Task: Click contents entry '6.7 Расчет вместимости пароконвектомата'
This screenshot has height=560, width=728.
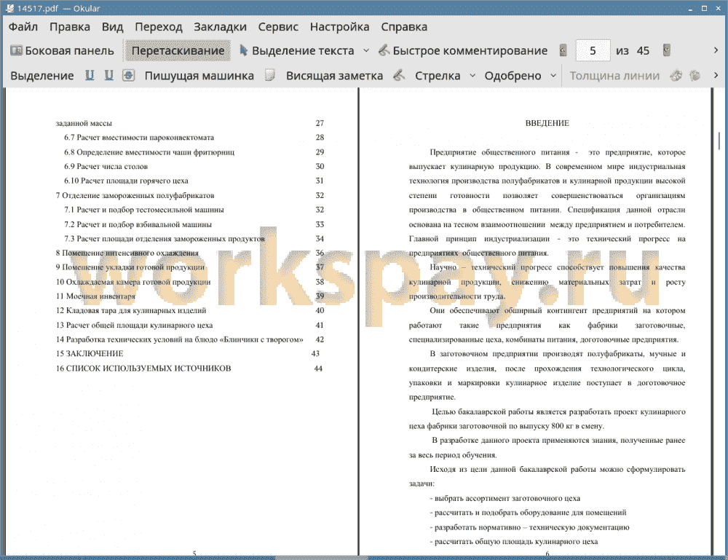Action: [139, 138]
